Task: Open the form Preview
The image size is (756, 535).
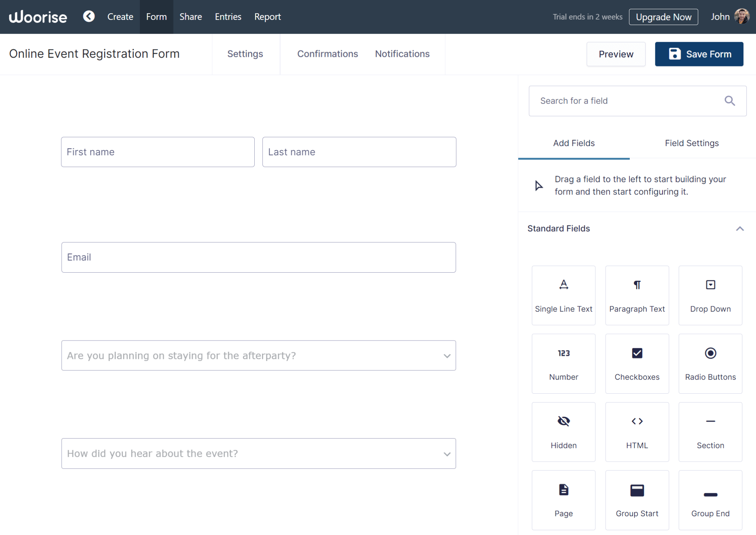Action: pos(615,54)
